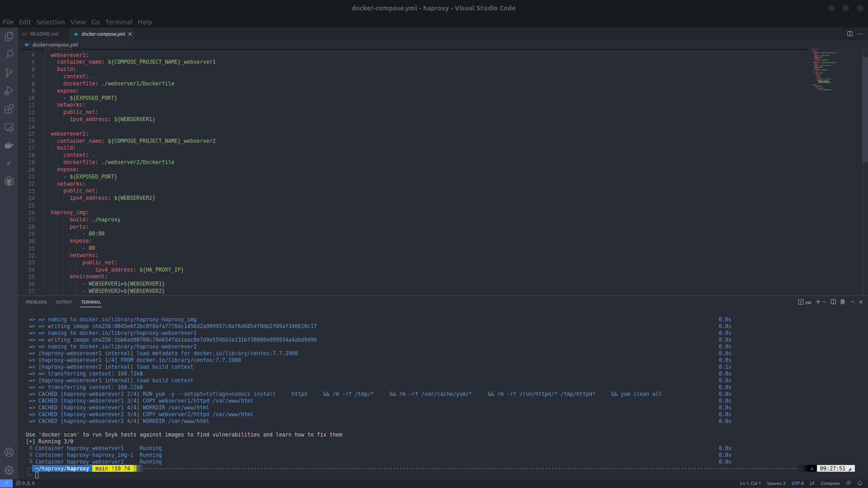Open the Search view icon
868x488 pixels.
[x=9, y=55]
